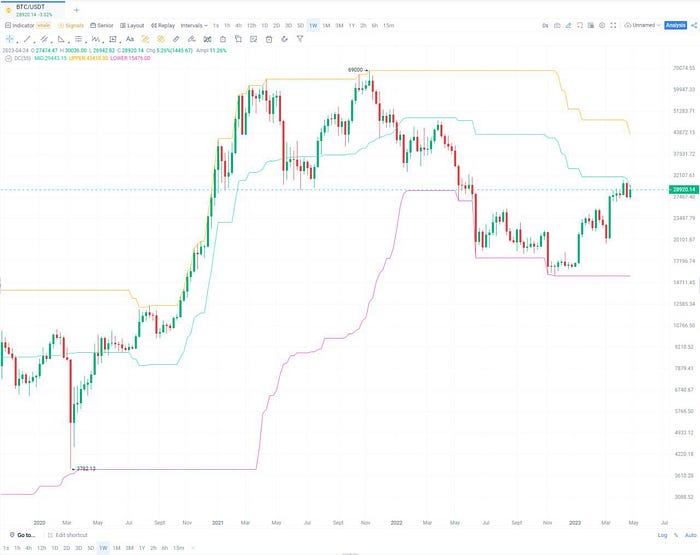Select the eraser pencil icon

pos(192,39)
